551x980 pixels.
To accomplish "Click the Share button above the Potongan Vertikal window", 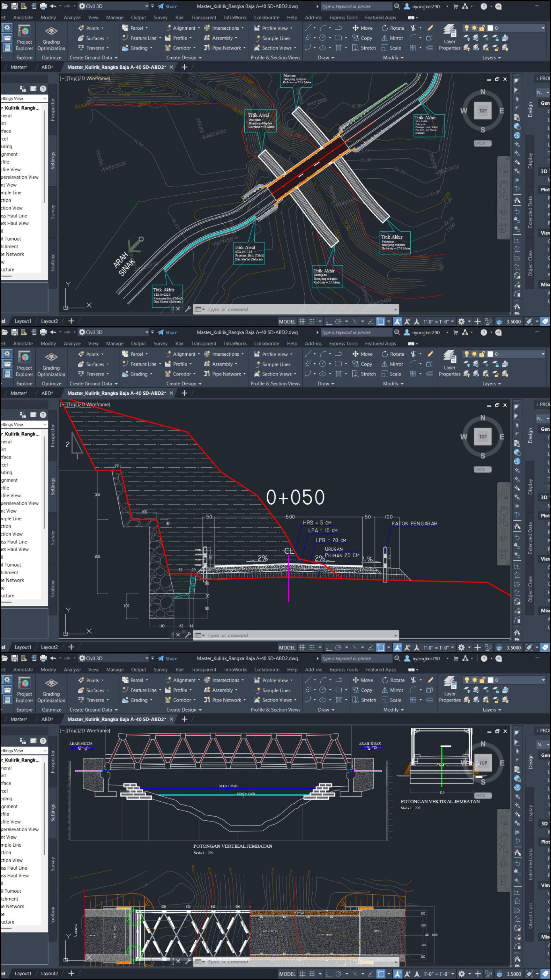I will pos(168,658).
